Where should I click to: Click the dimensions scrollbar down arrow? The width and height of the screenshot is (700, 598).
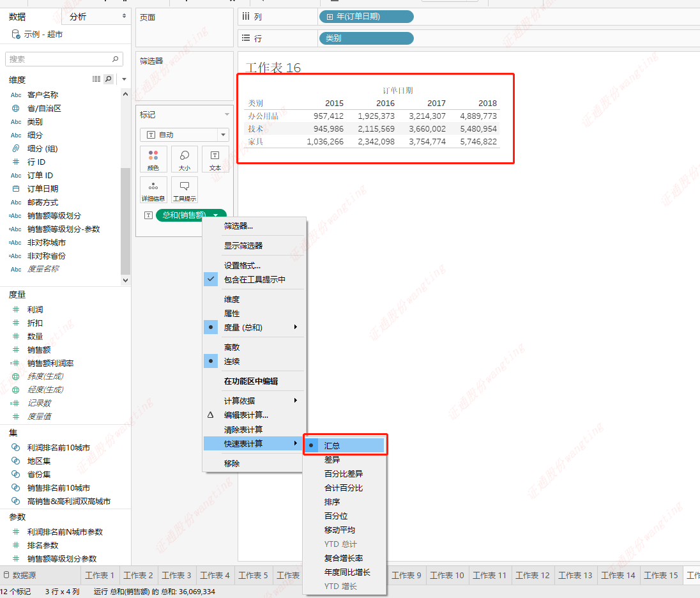[125, 280]
